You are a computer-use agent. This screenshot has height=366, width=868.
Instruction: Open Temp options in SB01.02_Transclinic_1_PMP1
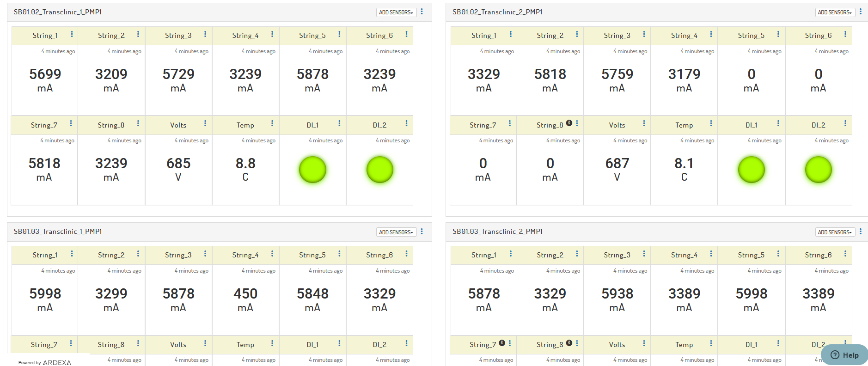[272, 123]
